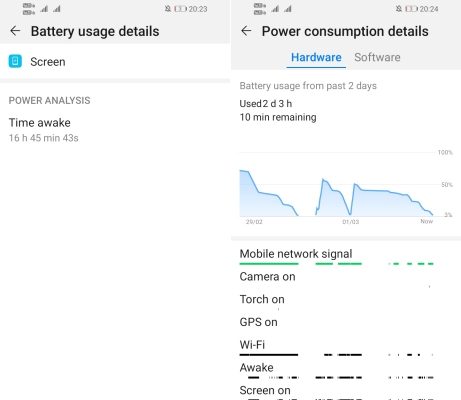The image size is (461, 400).
Task: Tap the Wi-Fi usage timeline bar
Action: coord(337,355)
